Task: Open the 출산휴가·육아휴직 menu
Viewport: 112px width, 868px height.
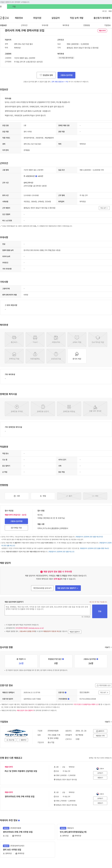Action: [102, 18]
